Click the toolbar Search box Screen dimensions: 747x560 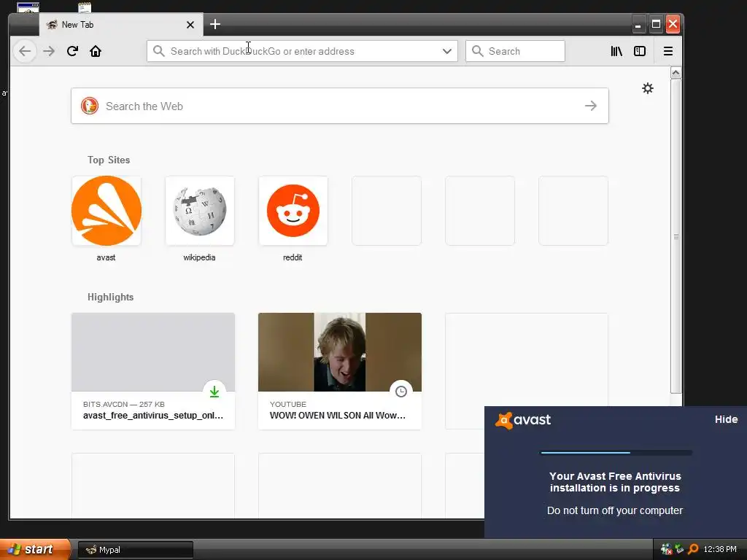click(x=515, y=51)
